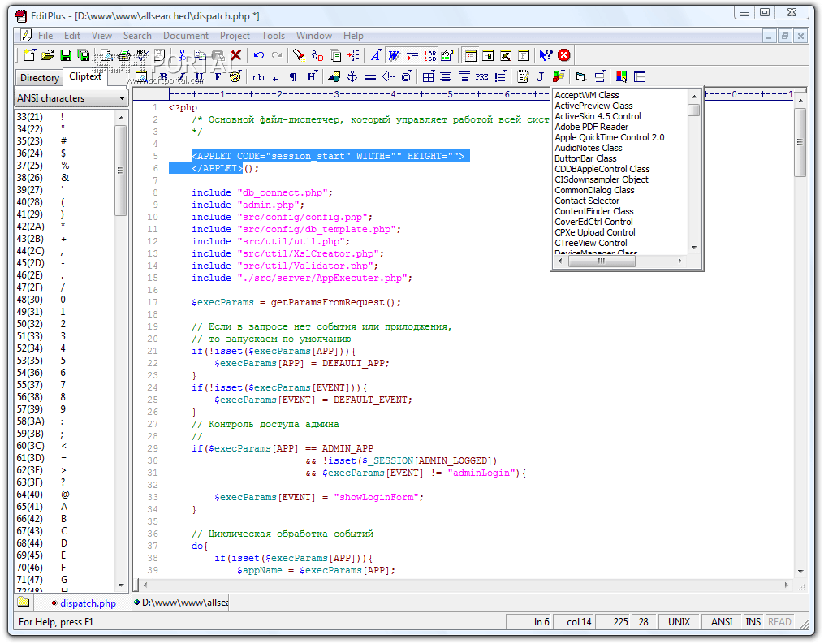Screen dimensions: 824x644
Task: Delete with the red X icon
Action: click(x=236, y=55)
